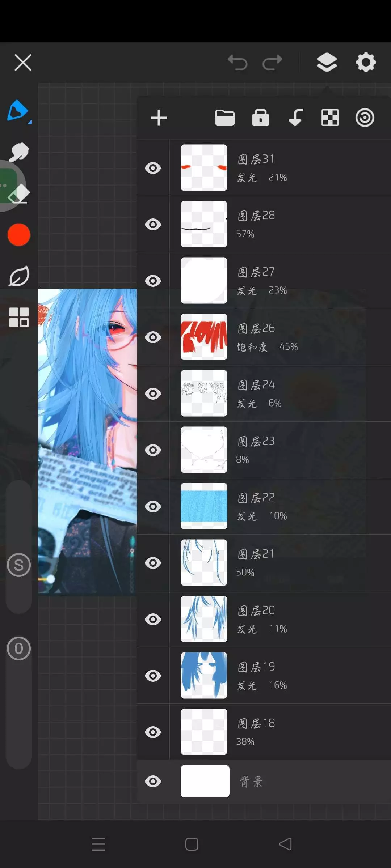The width and height of the screenshot is (391, 868).
Task: Close the canvas with the X icon
Action: pos(23,63)
